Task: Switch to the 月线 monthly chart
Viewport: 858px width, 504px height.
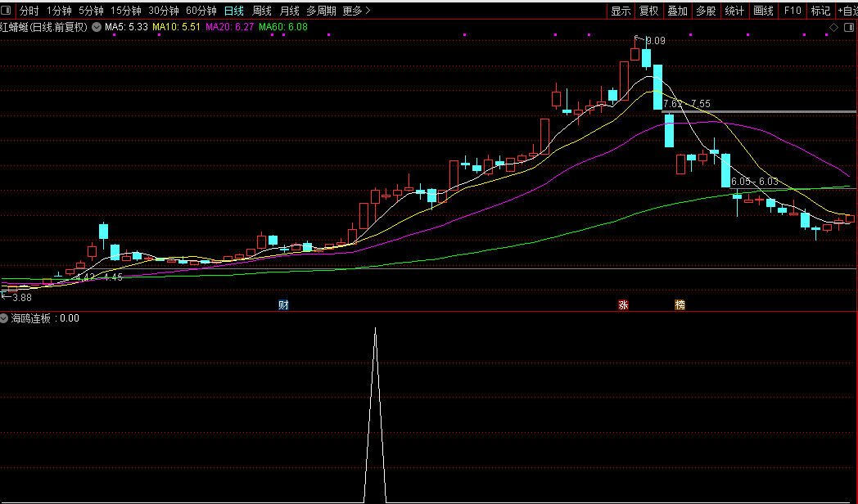Action: click(290, 11)
